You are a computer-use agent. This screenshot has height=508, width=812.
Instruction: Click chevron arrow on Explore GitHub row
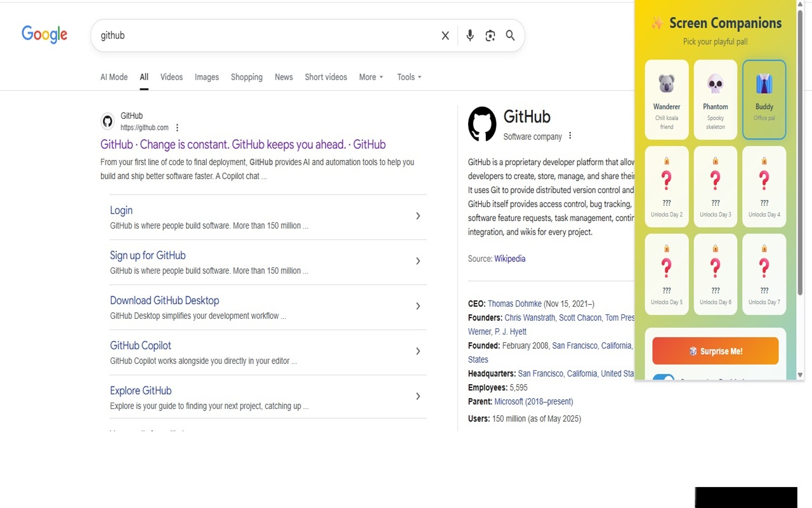(418, 396)
